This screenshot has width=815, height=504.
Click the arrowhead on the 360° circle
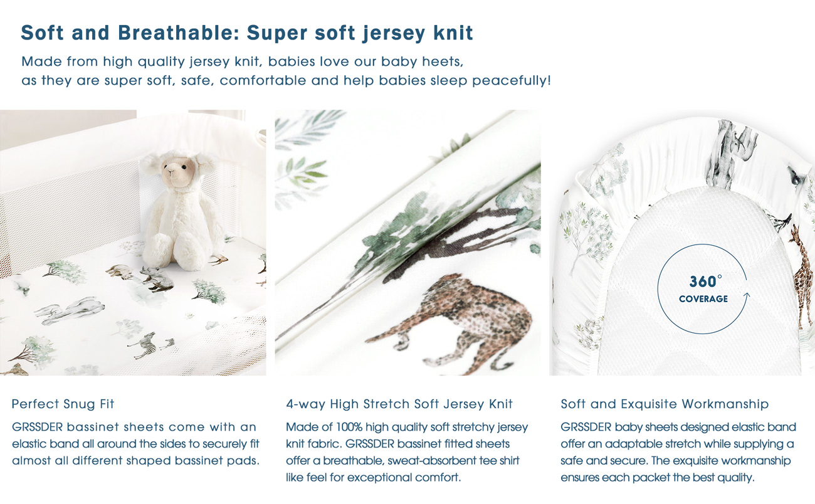point(746,297)
